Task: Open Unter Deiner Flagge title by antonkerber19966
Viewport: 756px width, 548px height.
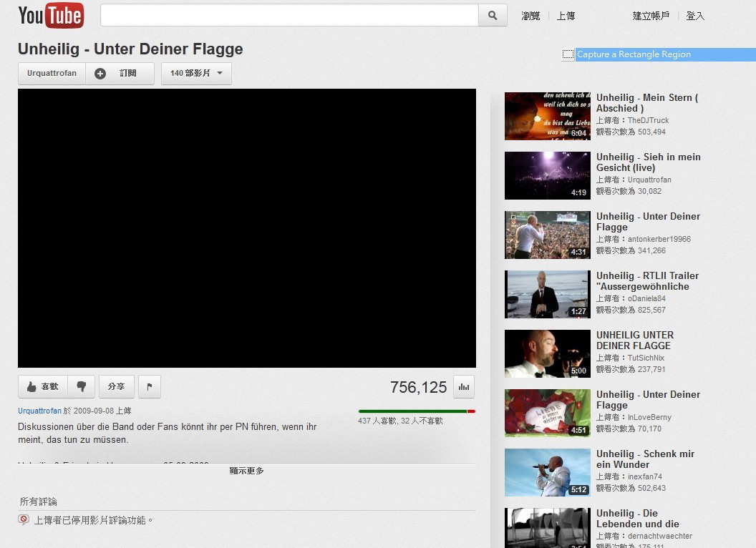Action: click(648, 221)
